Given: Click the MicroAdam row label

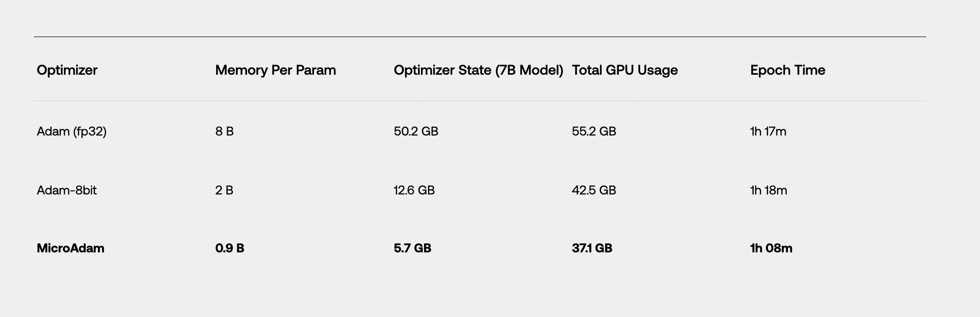Looking at the screenshot, I should 71,248.
